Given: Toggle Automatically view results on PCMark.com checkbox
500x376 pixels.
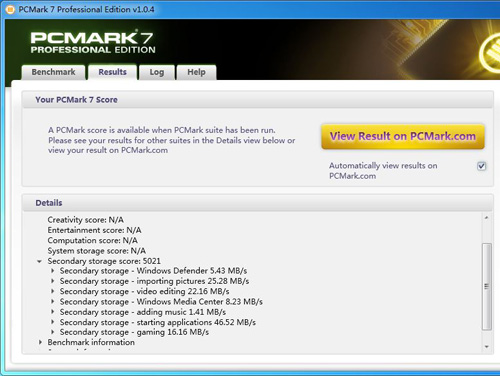Looking at the screenshot, I should pyautogui.click(x=481, y=166).
